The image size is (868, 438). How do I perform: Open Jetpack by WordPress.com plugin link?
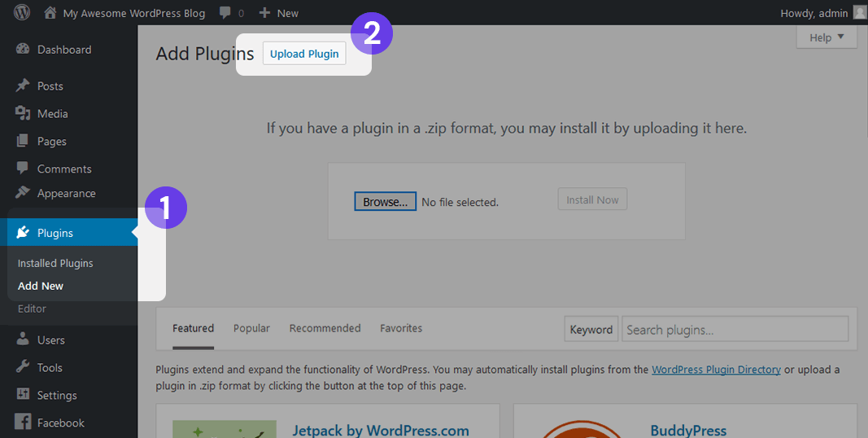[x=381, y=430]
